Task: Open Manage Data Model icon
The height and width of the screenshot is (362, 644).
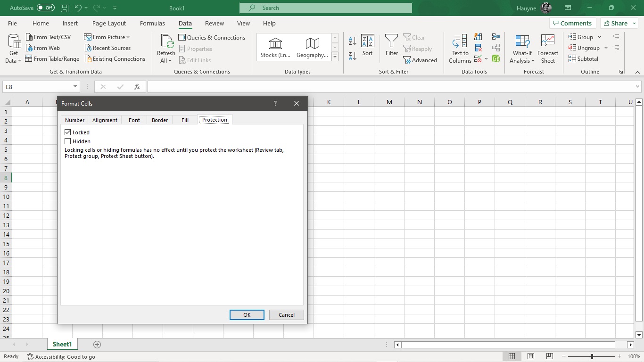Action: coord(495,58)
